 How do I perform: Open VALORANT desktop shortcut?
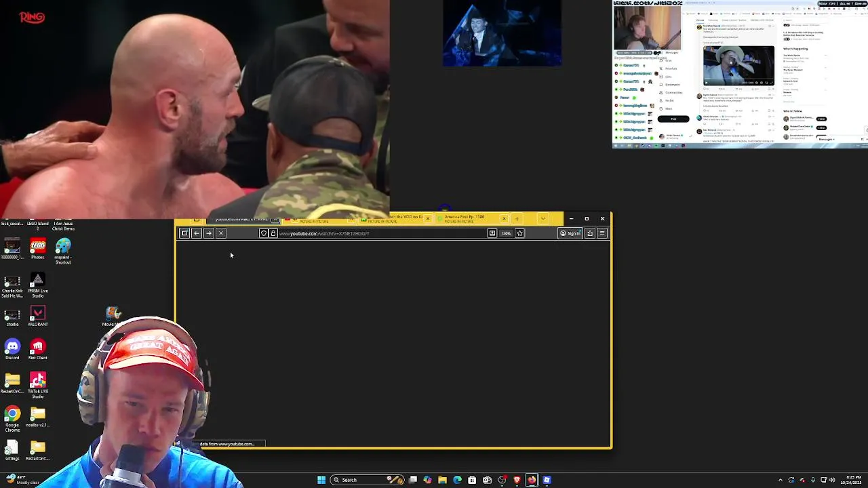(38, 317)
